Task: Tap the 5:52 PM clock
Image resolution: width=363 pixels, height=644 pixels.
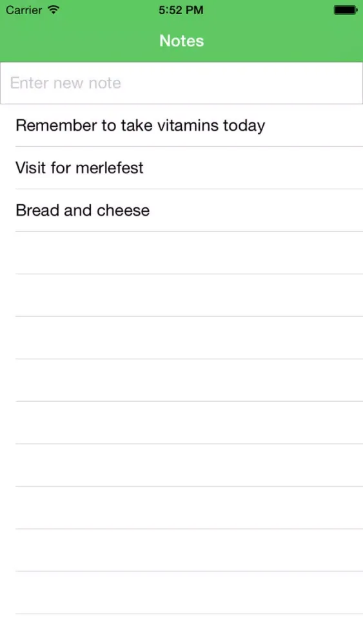Action: click(181, 10)
